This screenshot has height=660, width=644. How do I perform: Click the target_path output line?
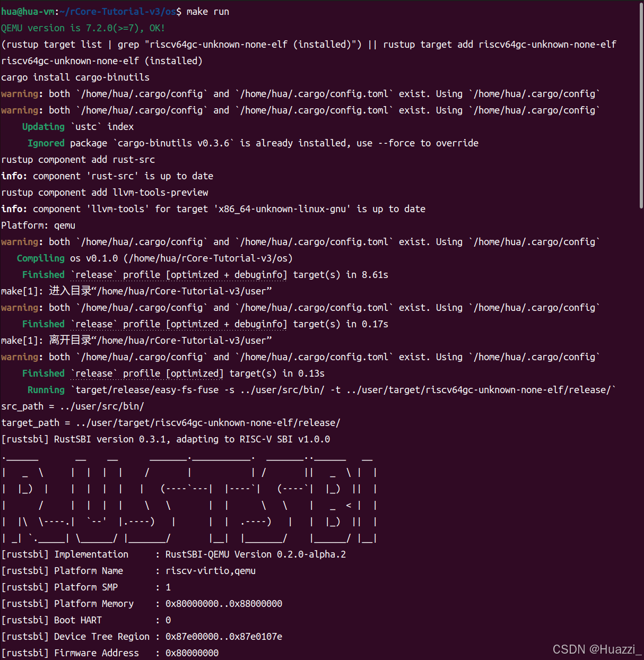click(x=170, y=422)
